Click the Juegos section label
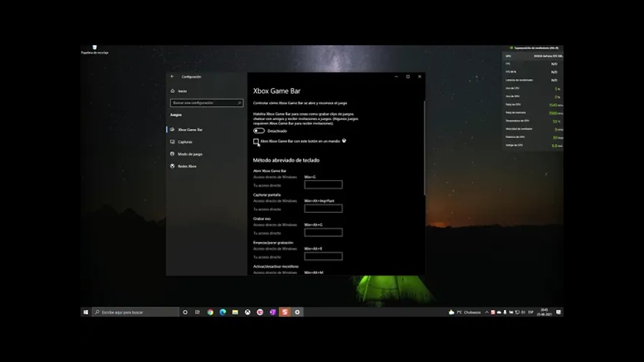 (176, 115)
